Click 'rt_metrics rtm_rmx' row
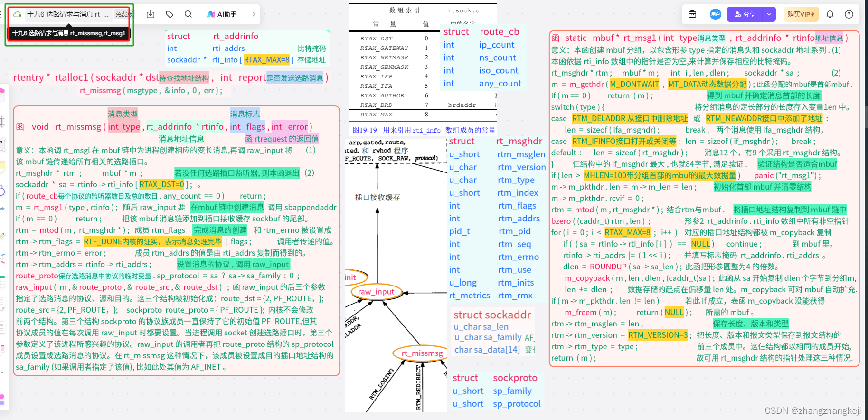 (x=491, y=296)
